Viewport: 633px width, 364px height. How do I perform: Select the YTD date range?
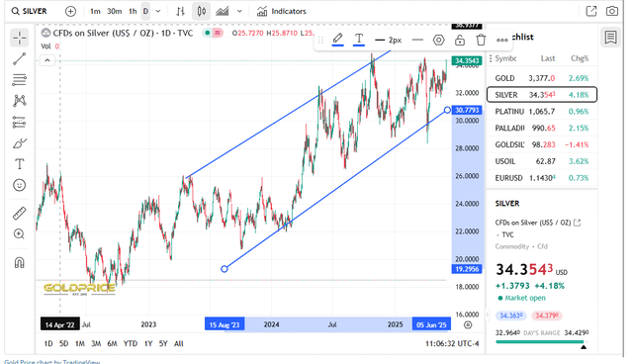click(130, 343)
